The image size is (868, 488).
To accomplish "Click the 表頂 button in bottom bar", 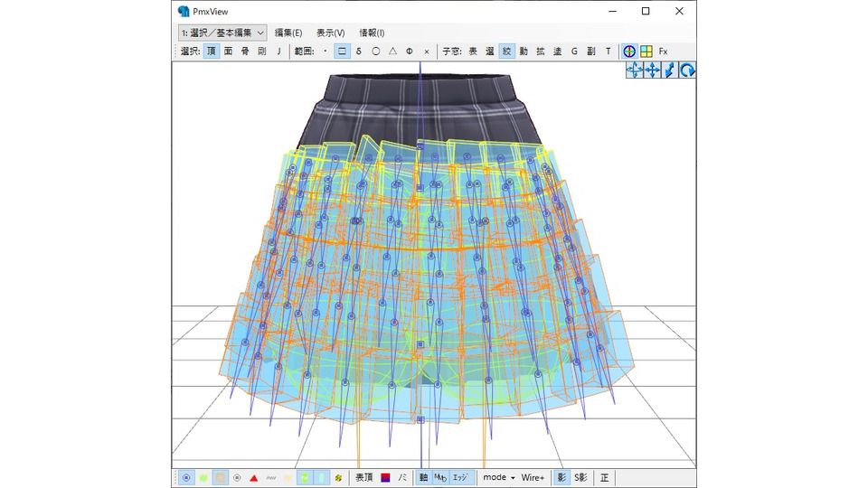I will (x=363, y=477).
